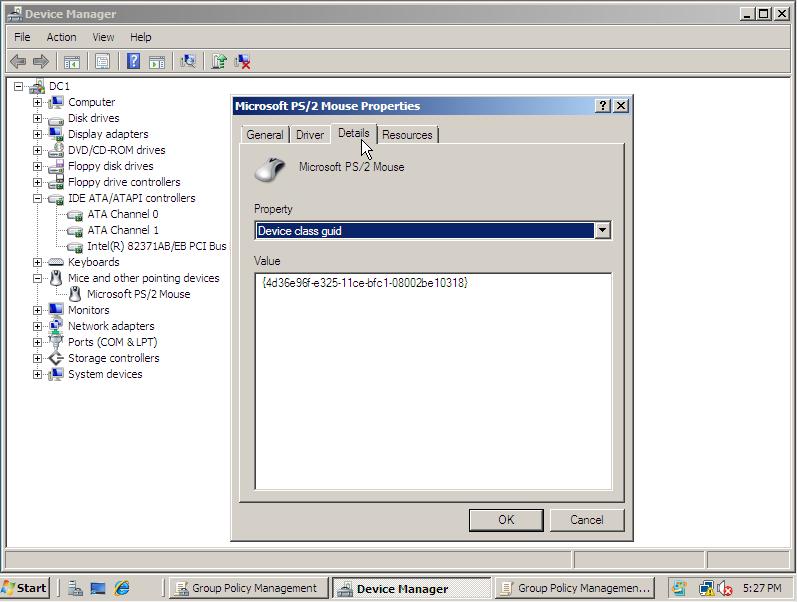Select ATA Channel 0 tree item
The height and width of the screenshot is (602, 797).
(x=122, y=214)
